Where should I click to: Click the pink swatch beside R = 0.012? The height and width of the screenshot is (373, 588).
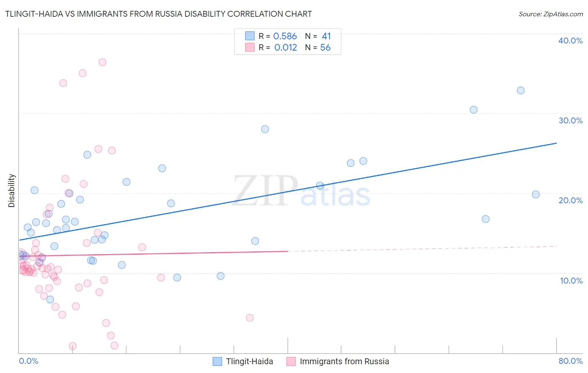tap(250, 47)
